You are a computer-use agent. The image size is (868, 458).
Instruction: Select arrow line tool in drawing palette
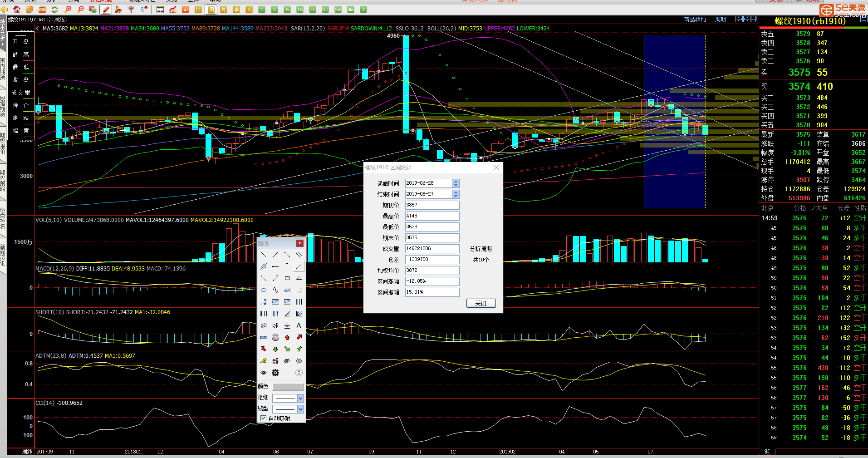pos(275,278)
